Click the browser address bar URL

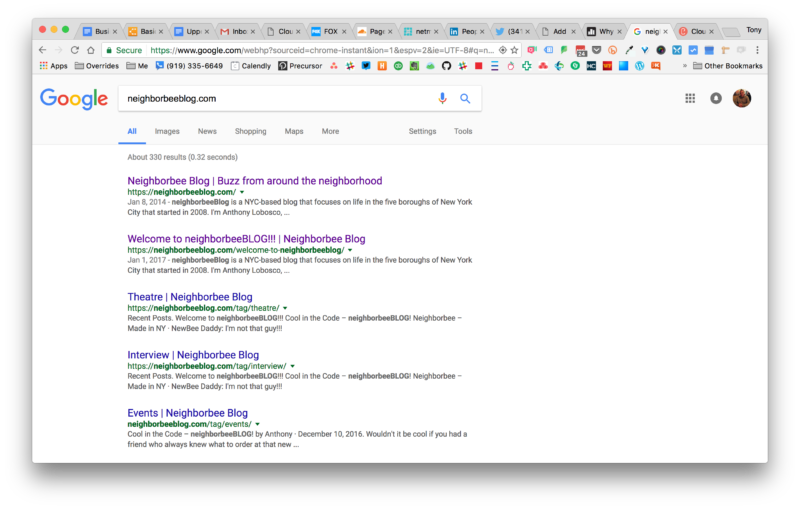(x=321, y=50)
